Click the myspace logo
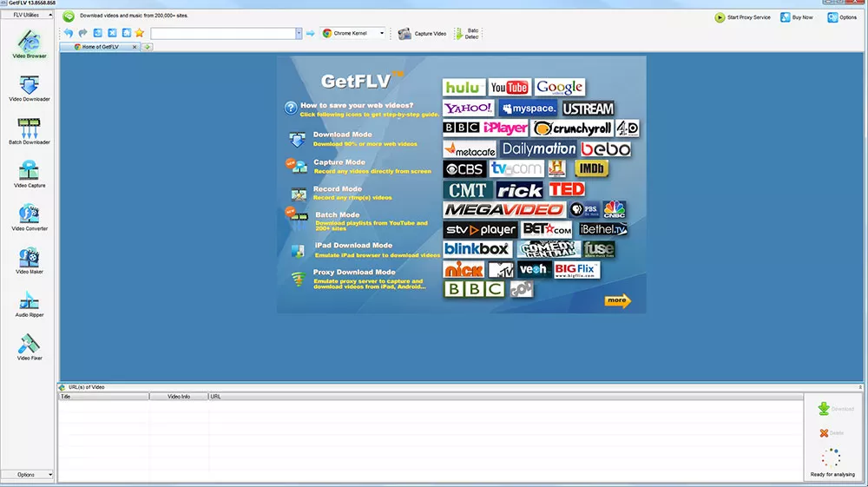 click(x=528, y=109)
